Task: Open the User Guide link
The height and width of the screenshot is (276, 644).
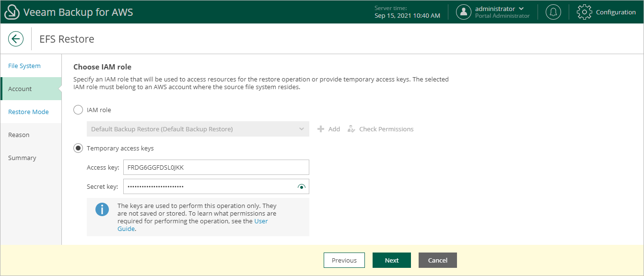Action: (261, 221)
